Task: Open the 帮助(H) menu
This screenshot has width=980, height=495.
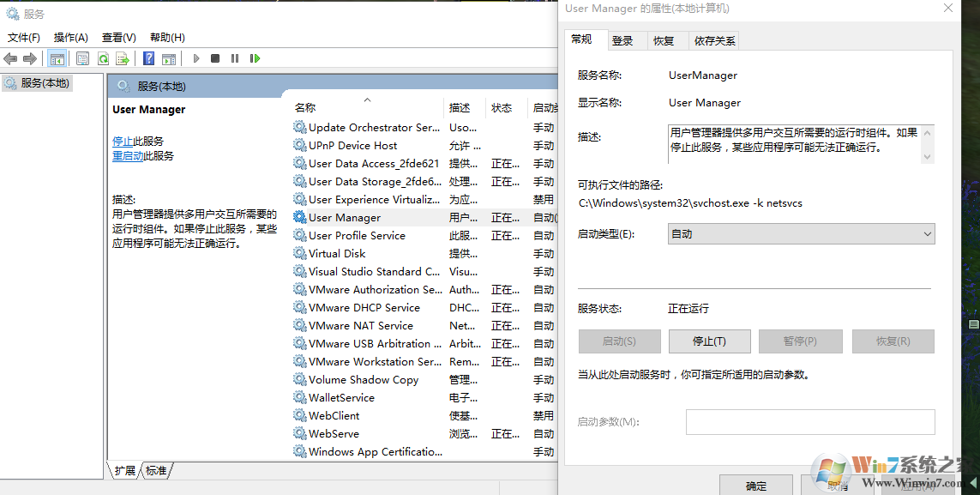Action: click(167, 38)
